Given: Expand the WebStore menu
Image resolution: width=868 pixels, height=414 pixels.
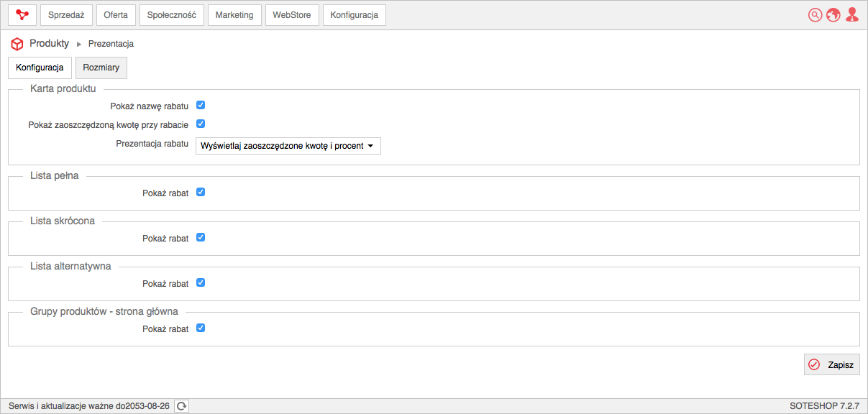Looking at the screenshot, I should (292, 15).
